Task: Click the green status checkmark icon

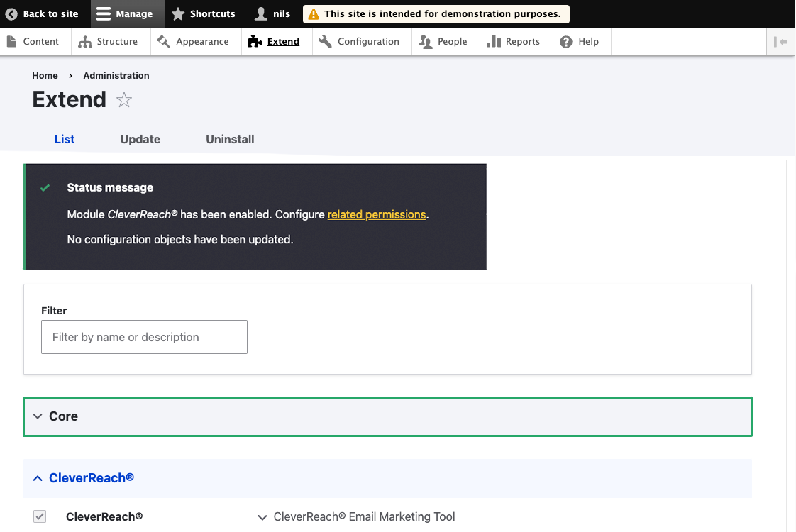Action: [x=45, y=188]
